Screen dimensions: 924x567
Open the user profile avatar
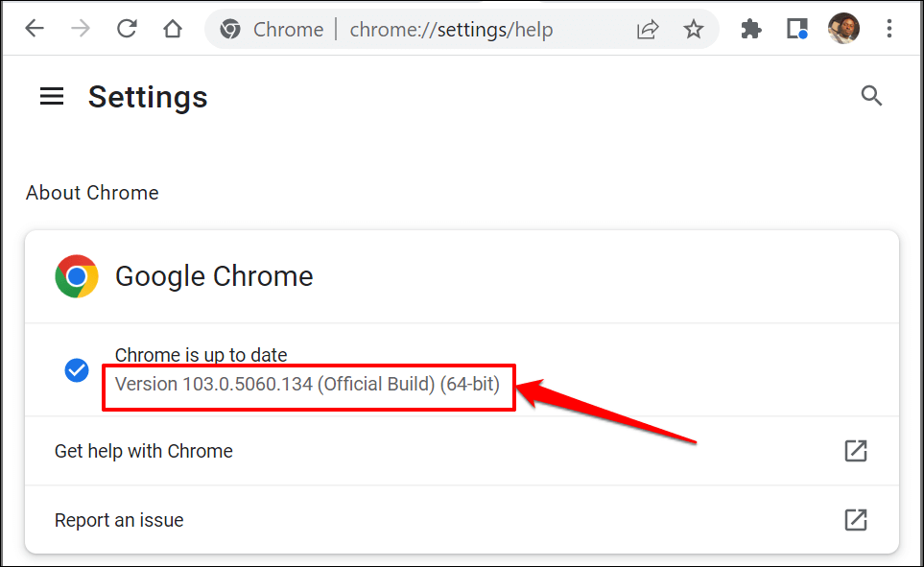point(842,29)
